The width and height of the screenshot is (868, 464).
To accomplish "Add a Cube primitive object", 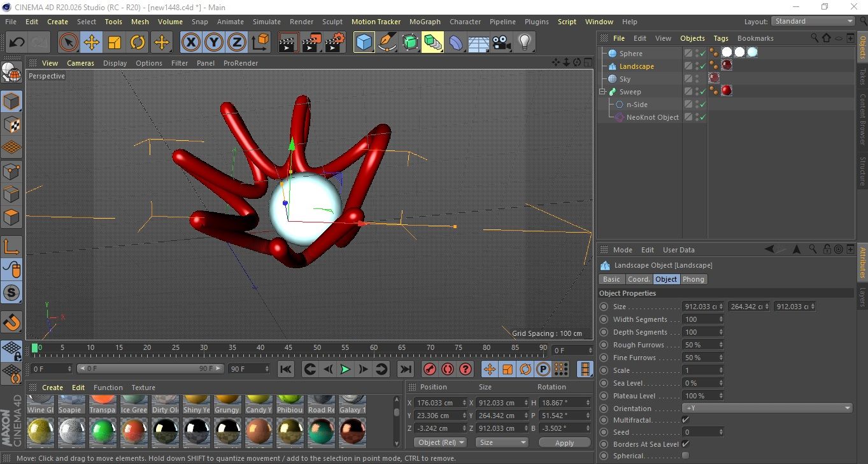I will click(x=364, y=43).
